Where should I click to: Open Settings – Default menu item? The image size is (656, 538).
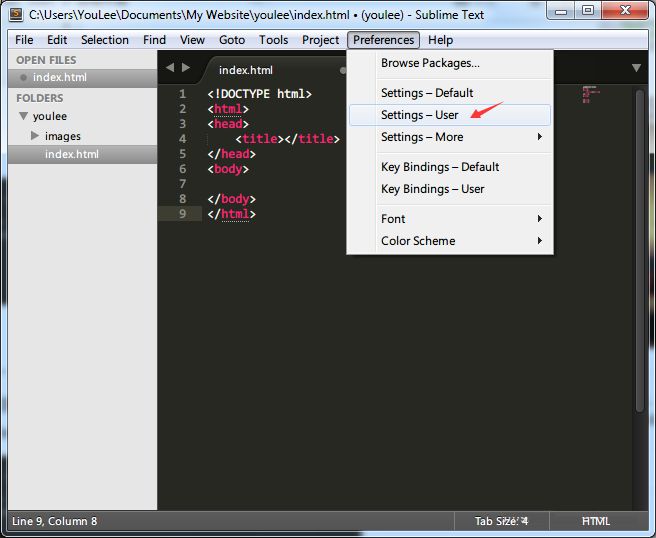pyautogui.click(x=427, y=93)
